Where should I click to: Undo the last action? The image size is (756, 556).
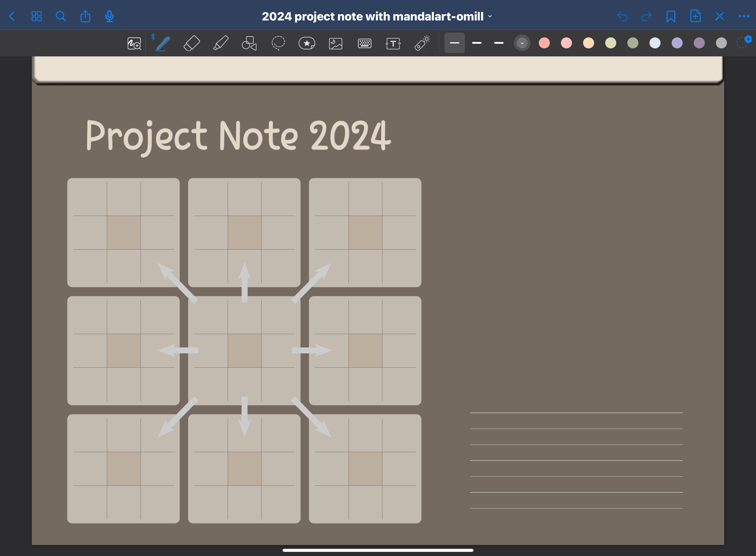coord(622,16)
